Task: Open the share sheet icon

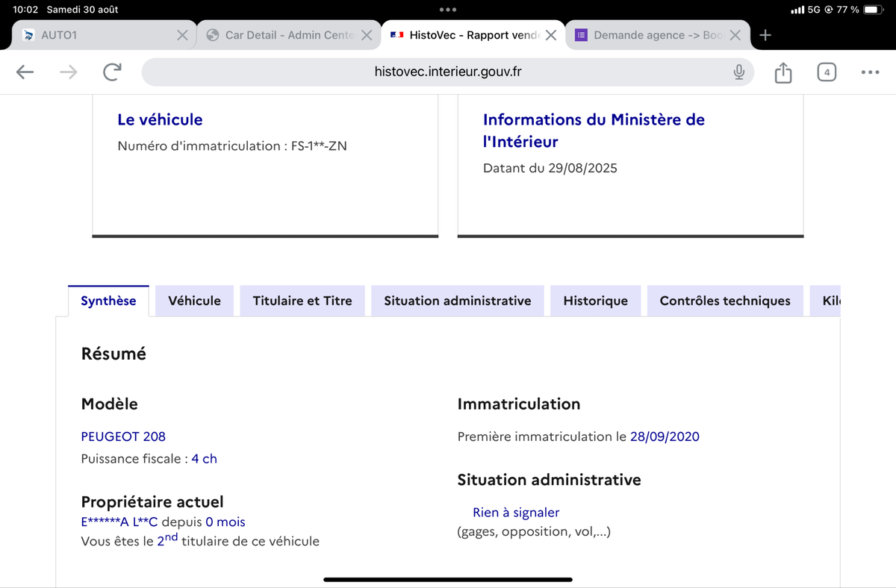Action: click(x=783, y=72)
